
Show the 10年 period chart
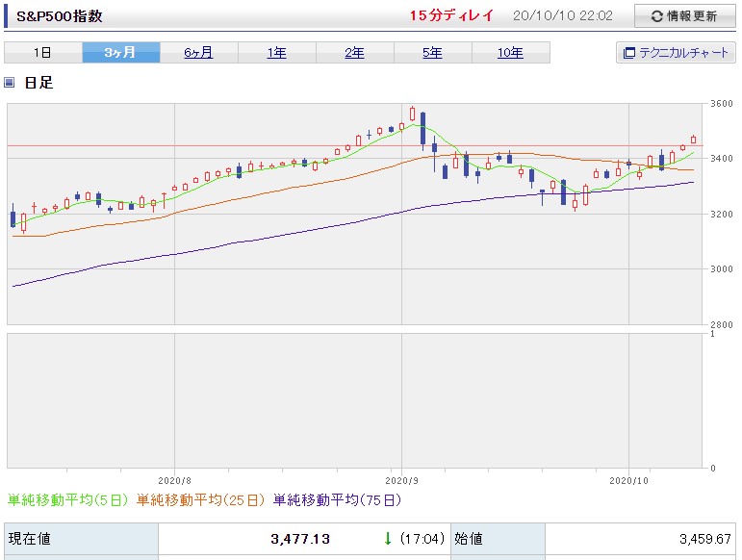(511, 53)
